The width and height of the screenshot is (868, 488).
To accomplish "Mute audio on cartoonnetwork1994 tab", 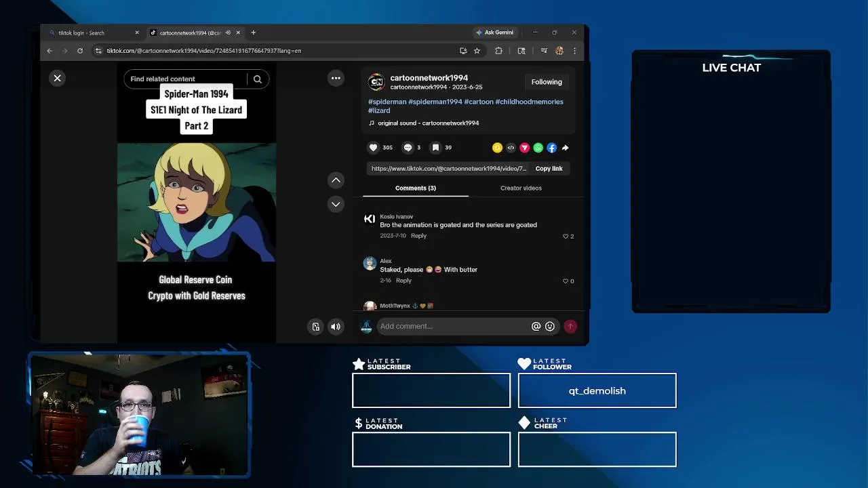I will (x=228, y=33).
